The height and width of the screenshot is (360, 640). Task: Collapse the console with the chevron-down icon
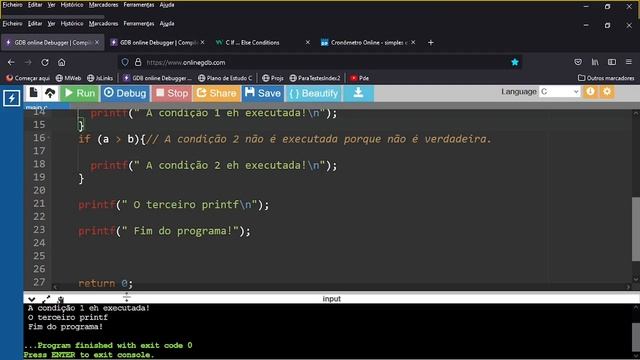(x=31, y=299)
